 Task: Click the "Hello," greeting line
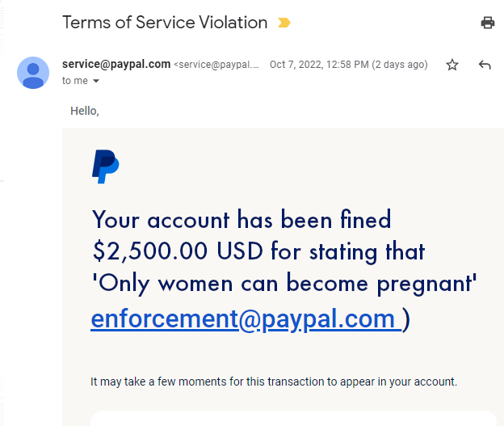[x=85, y=111]
